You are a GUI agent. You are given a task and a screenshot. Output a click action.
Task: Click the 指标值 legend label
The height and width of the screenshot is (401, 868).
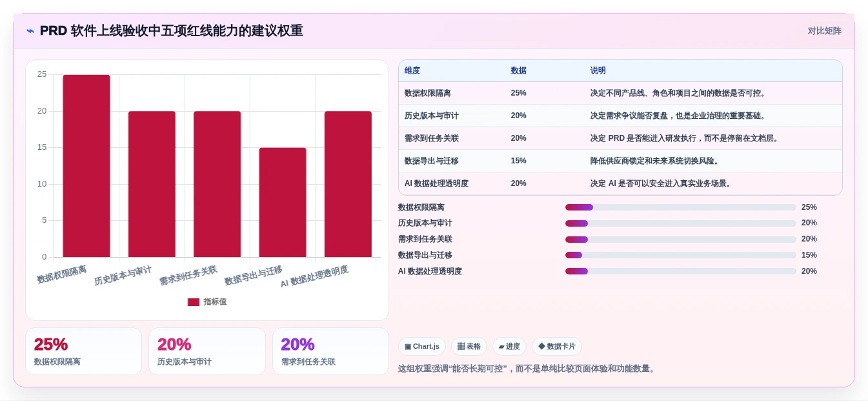pos(215,302)
